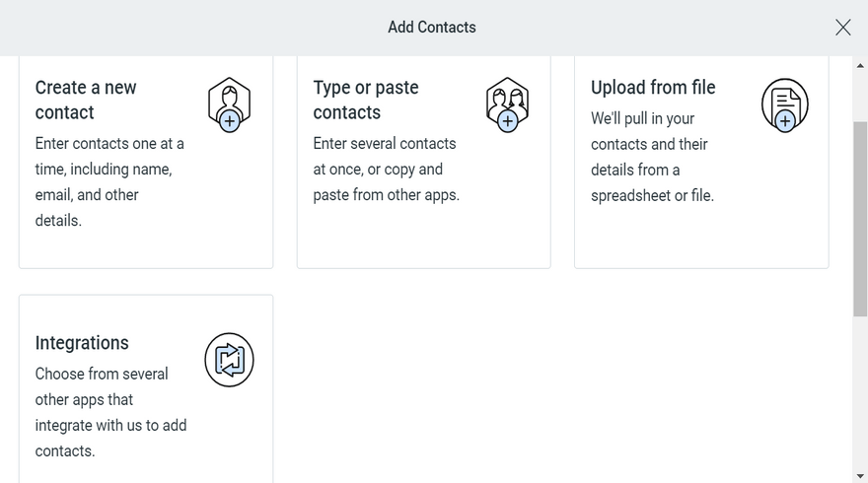
Task: Click the document upload file icon
Action: tap(784, 104)
